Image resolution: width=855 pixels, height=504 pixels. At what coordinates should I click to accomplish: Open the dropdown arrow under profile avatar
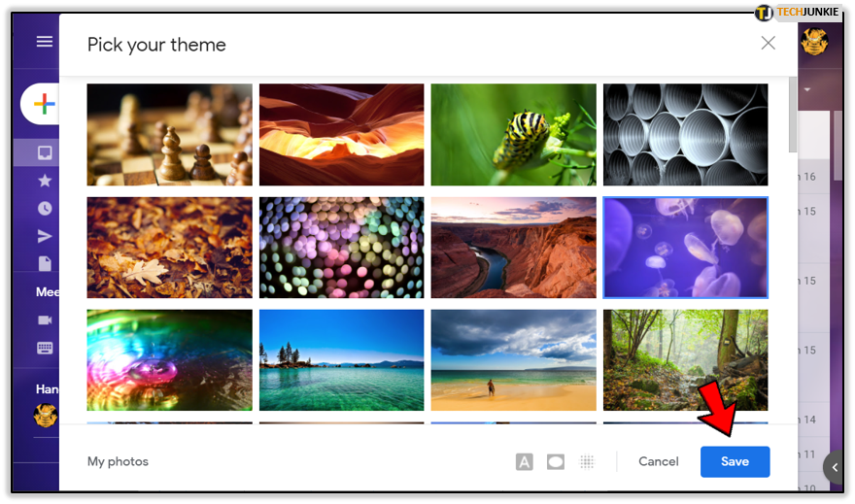coord(807,89)
